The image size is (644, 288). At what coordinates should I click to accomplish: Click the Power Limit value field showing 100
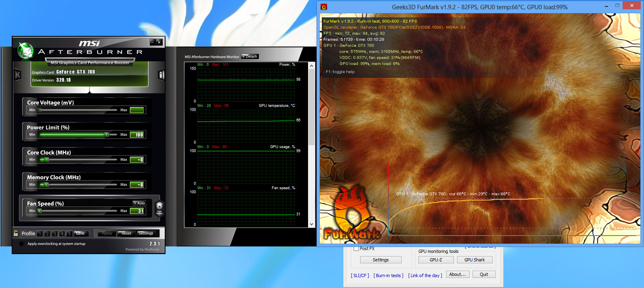(137, 135)
